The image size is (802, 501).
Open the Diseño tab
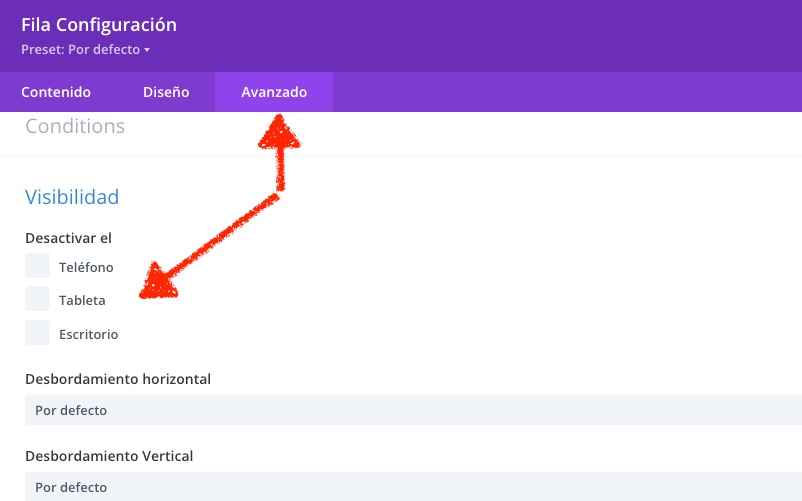click(166, 92)
